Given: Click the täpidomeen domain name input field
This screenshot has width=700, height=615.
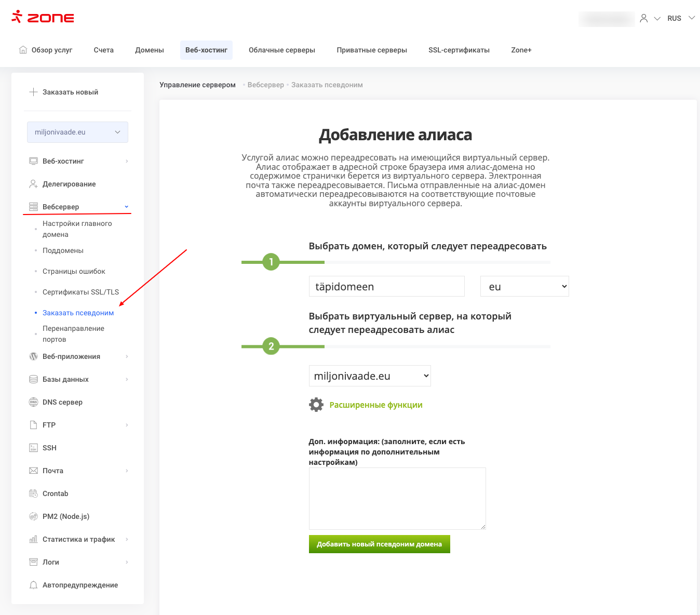Looking at the screenshot, I should coord(386,287).
